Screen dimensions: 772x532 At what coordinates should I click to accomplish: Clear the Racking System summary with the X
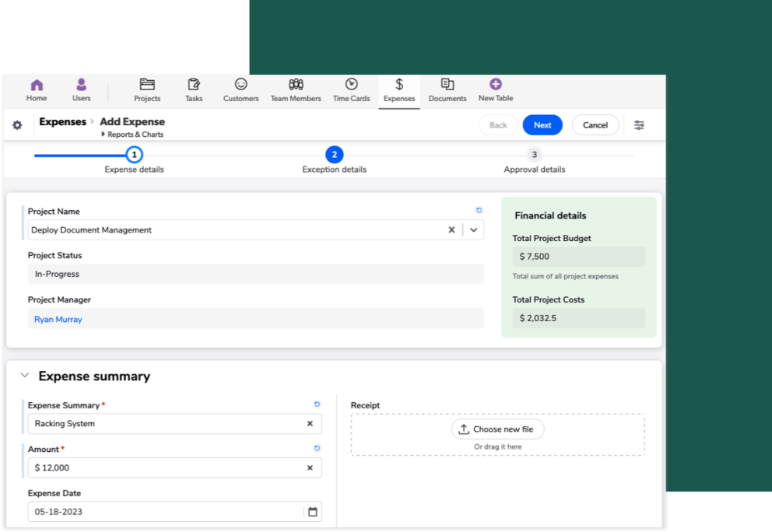(310, 424)
